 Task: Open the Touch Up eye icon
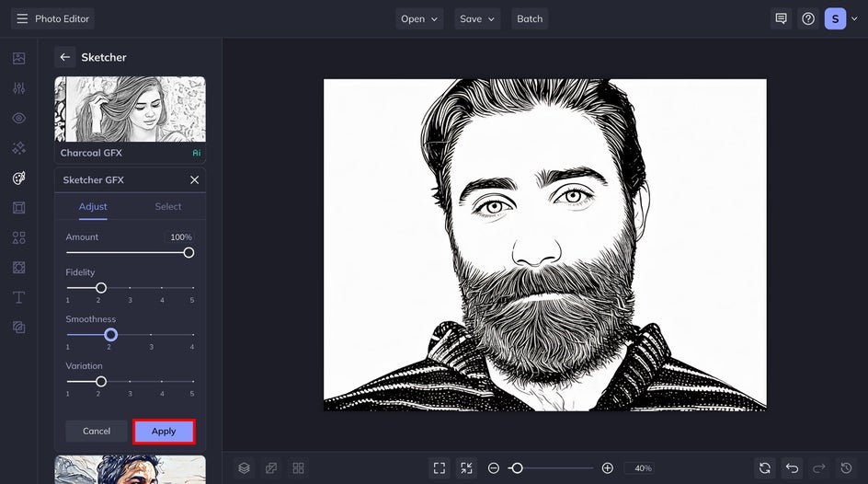pyautogui.click(x=18, y=118)
